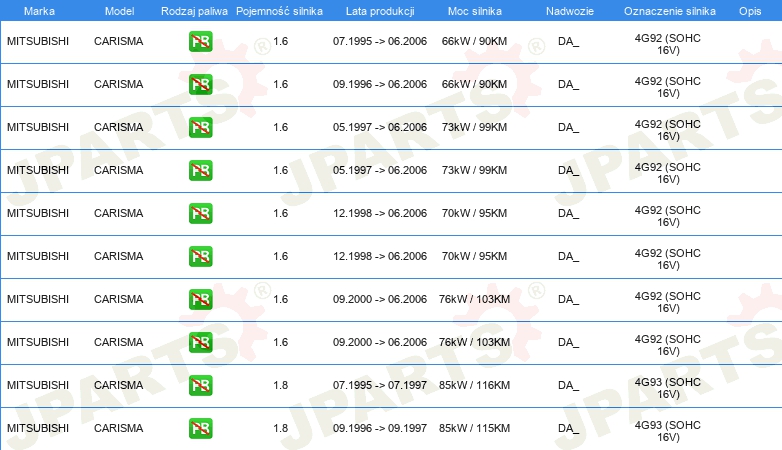Screen dimensions: 782x450
Task: Select the Lata produkcji column header
Action: point(380,11)
